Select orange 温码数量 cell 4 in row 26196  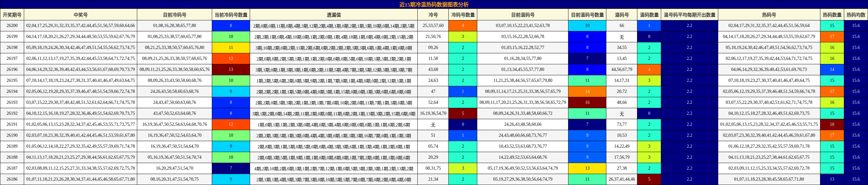(x=649, y=69)
